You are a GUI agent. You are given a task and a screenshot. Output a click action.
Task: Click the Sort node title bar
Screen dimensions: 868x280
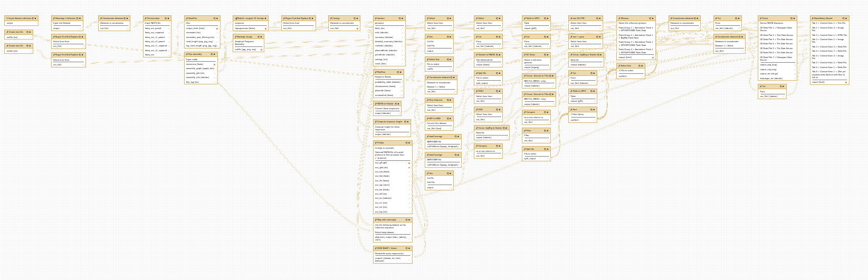(x=578, y=110)
